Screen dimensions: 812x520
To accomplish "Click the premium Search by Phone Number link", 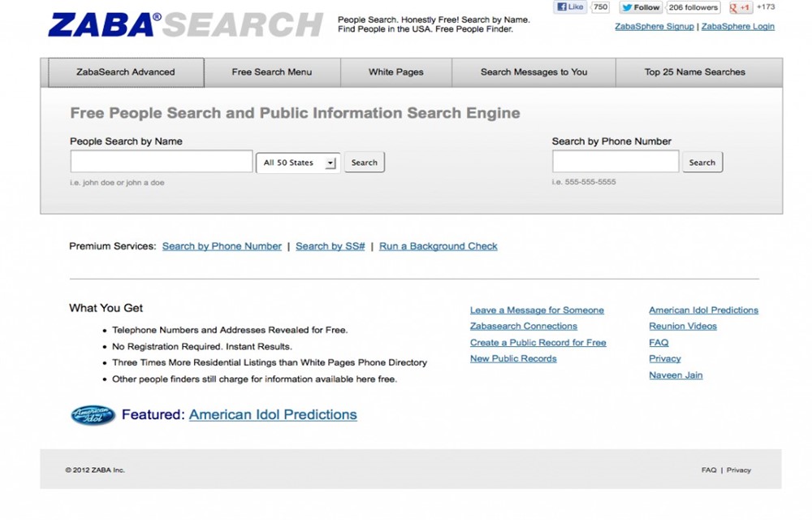I will (222, 246).
